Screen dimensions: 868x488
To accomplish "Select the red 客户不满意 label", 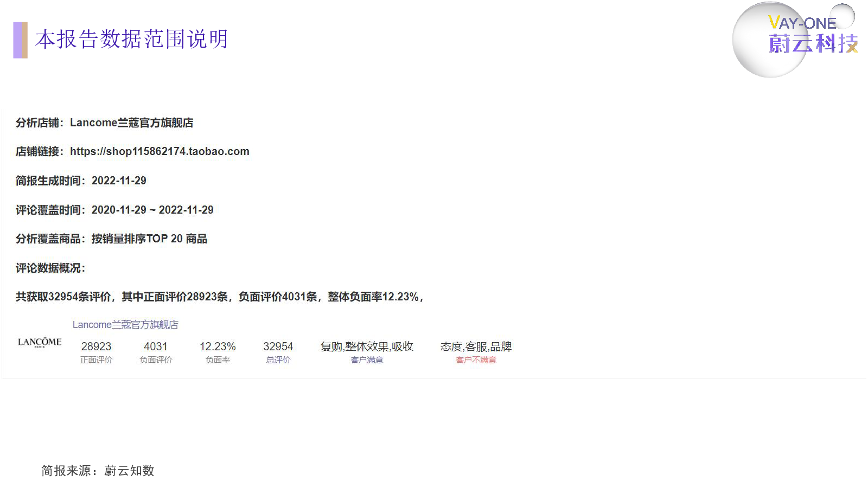I will click(x=476, y=359).
